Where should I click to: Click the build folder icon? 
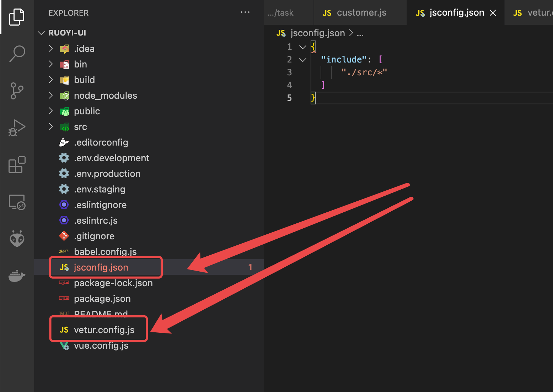tap(64, 80)
